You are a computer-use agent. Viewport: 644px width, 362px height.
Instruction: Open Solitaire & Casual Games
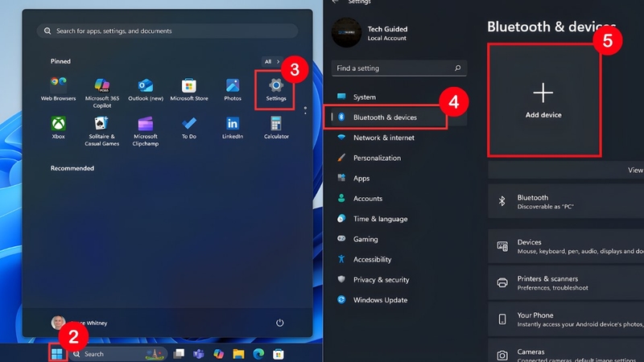coord(102,131)
